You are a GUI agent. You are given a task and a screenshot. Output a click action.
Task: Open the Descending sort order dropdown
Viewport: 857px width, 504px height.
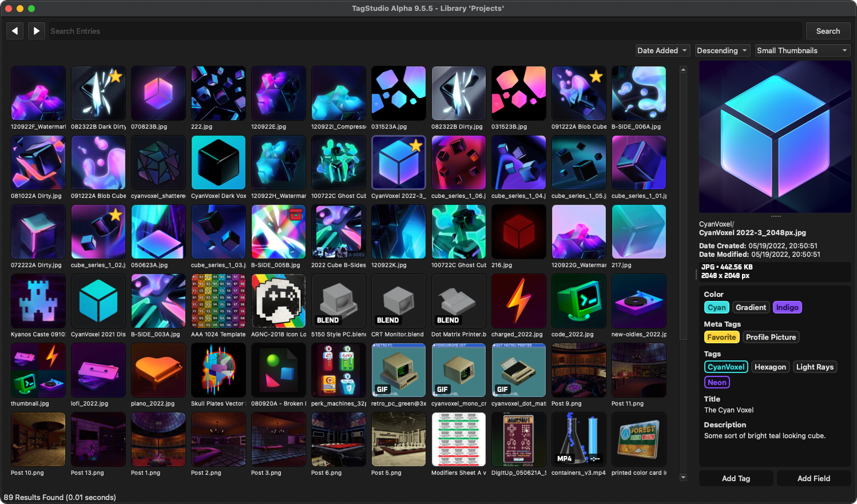tap(722, 50)
